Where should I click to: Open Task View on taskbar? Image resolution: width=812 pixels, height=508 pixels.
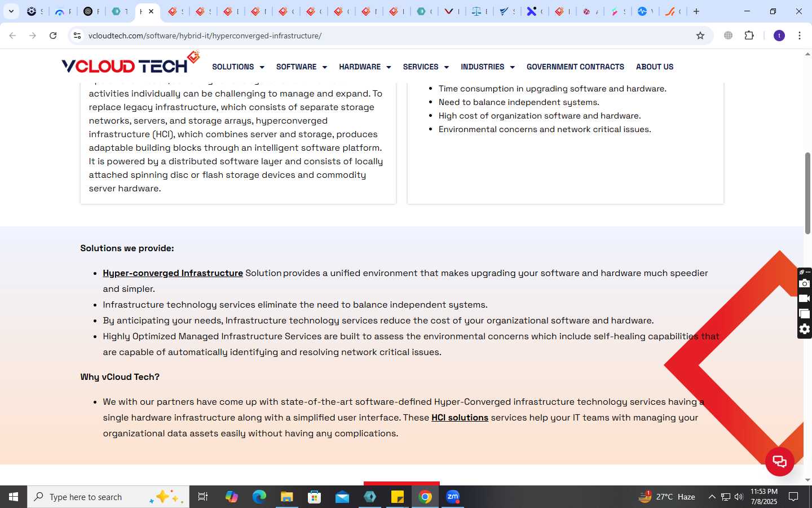[x=203, y=497]
